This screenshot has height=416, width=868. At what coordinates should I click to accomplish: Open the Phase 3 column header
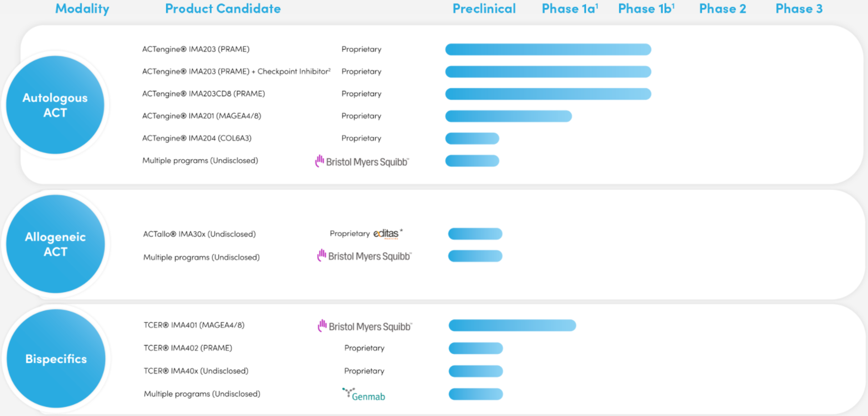click(x=799, y=9)
